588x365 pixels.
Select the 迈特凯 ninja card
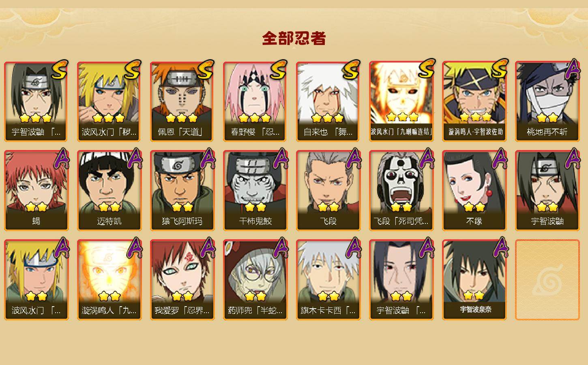coord(109,191)
